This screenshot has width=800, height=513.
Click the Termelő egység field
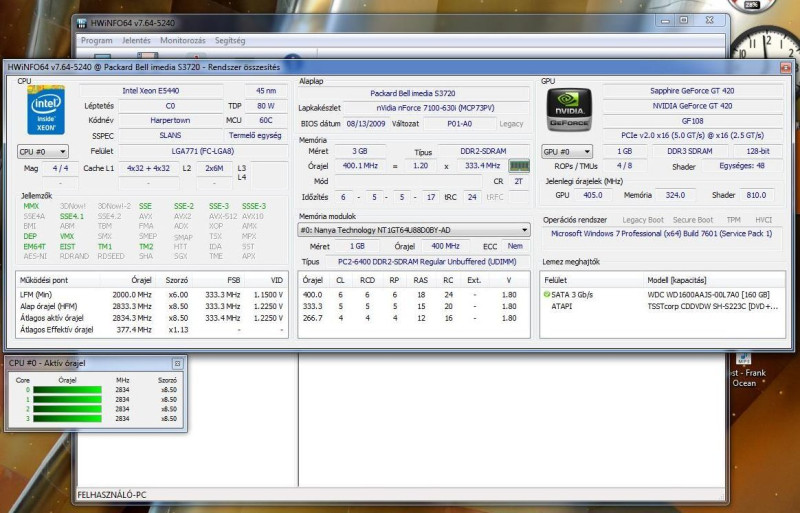point(255,136)
